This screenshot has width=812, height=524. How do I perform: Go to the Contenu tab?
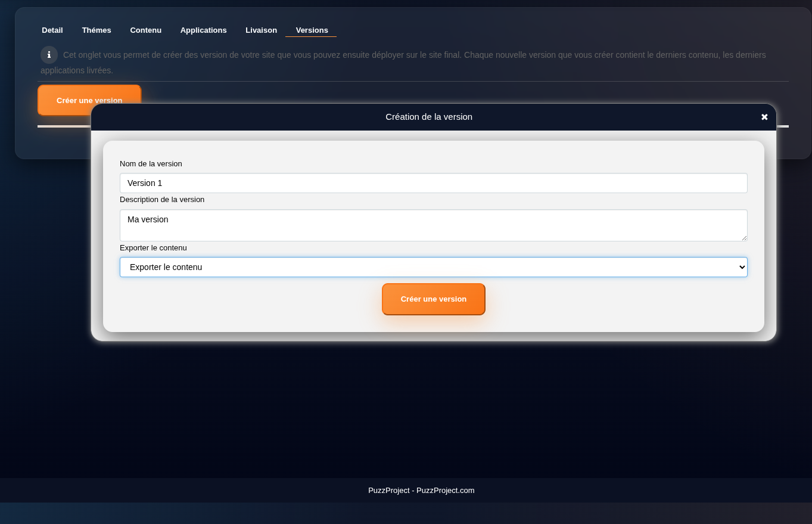pyautogui.click(x=146, y=30)
